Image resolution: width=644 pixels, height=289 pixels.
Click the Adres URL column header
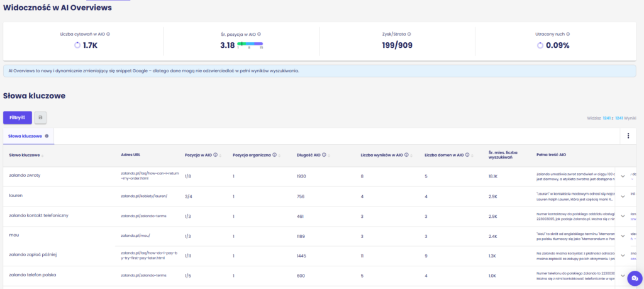pyautogui.click(x=131, y=155)
